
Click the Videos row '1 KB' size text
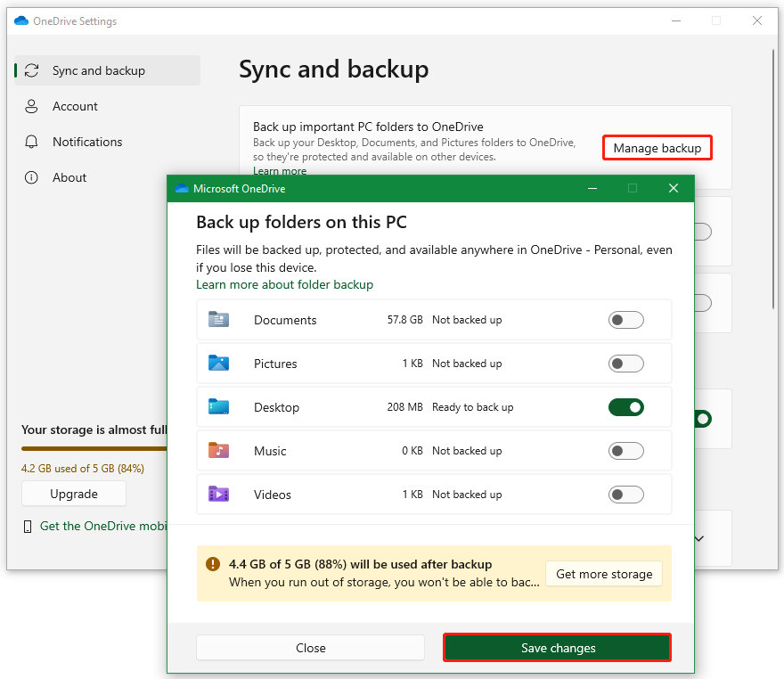[412, 495]
